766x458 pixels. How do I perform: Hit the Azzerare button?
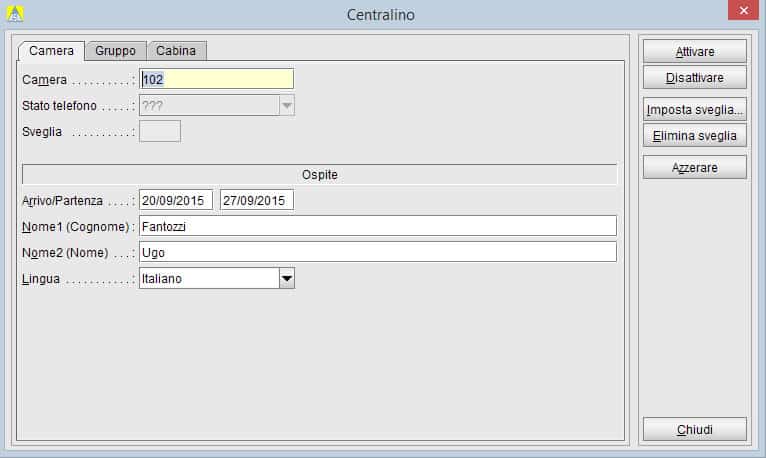click(694, 167)
